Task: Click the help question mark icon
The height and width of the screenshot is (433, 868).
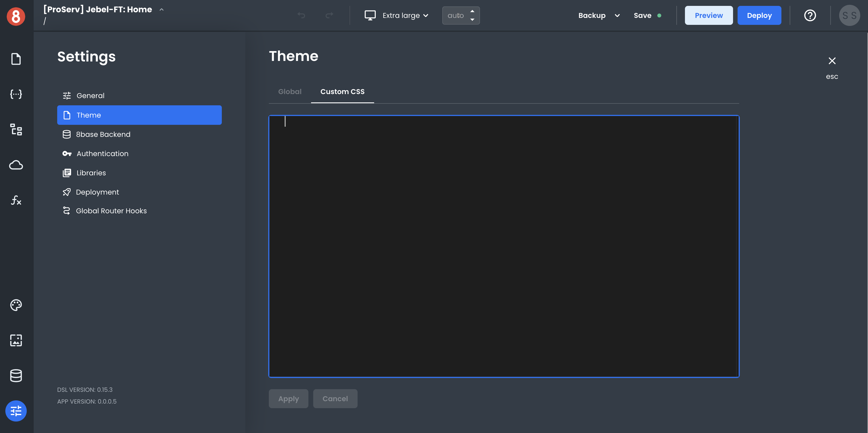Action: [x=810, y=16]
